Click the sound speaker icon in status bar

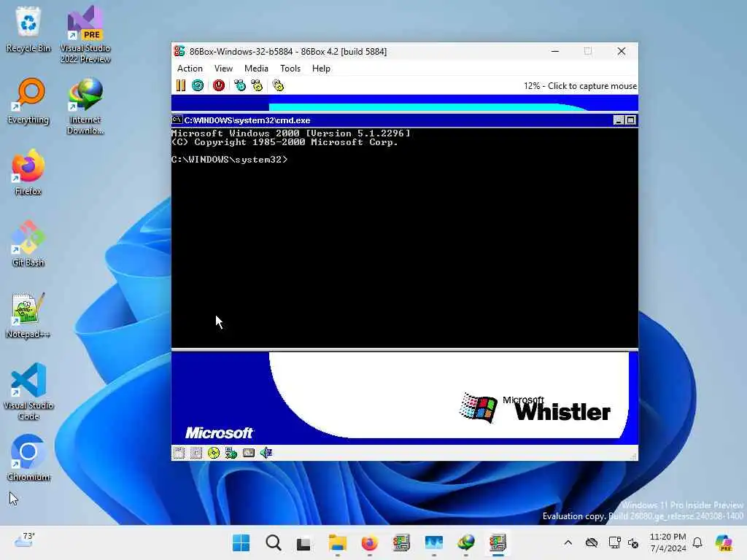266,453
